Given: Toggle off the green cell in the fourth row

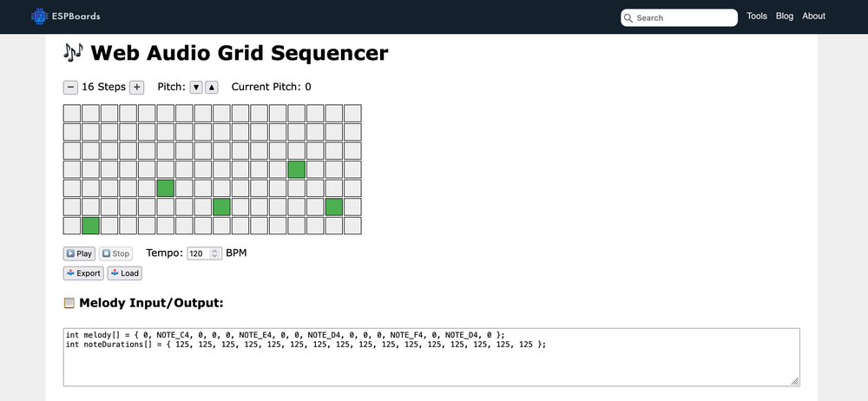Looking at the screenshot, I should point(297,169).
